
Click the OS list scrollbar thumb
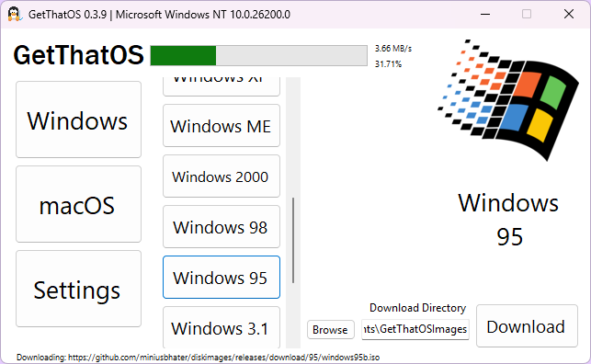pyautogui.click(x=293, y=241)
